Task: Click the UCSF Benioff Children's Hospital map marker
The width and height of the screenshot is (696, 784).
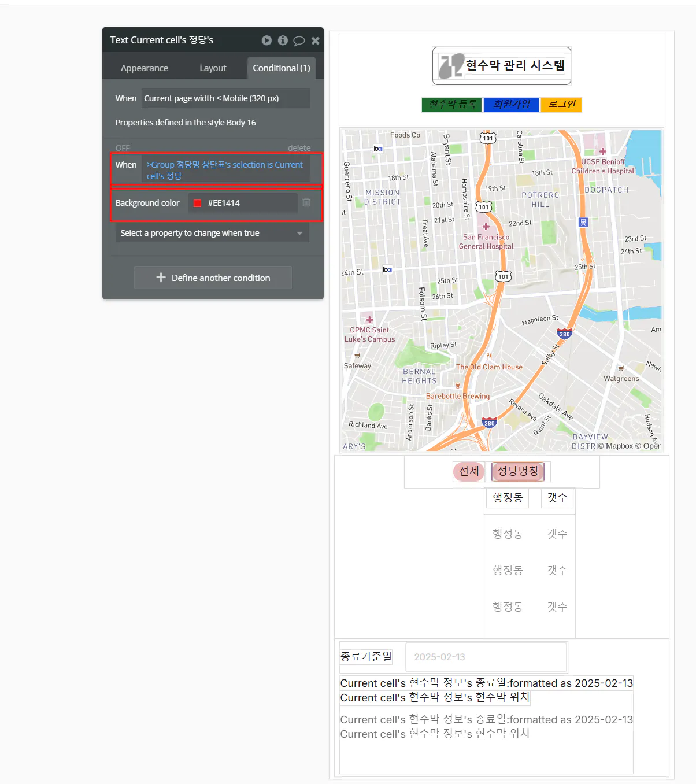Action: pyautogui.click(x=603, y=151)
